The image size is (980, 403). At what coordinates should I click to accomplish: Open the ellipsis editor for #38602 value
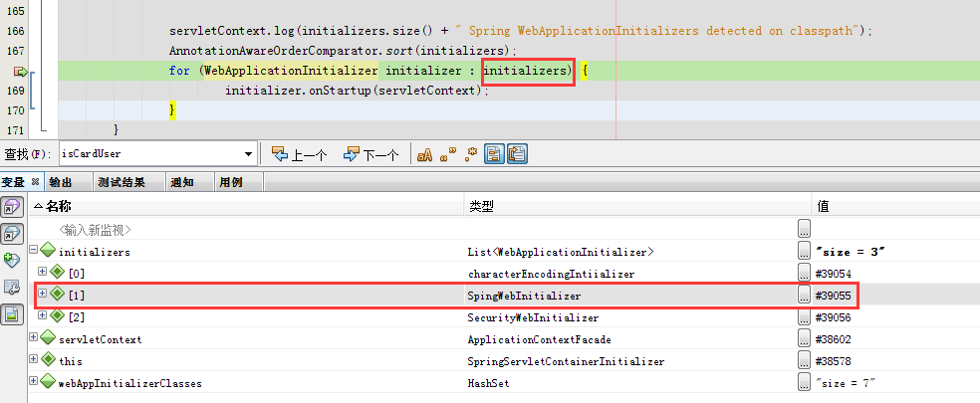(x=805, y=338)
